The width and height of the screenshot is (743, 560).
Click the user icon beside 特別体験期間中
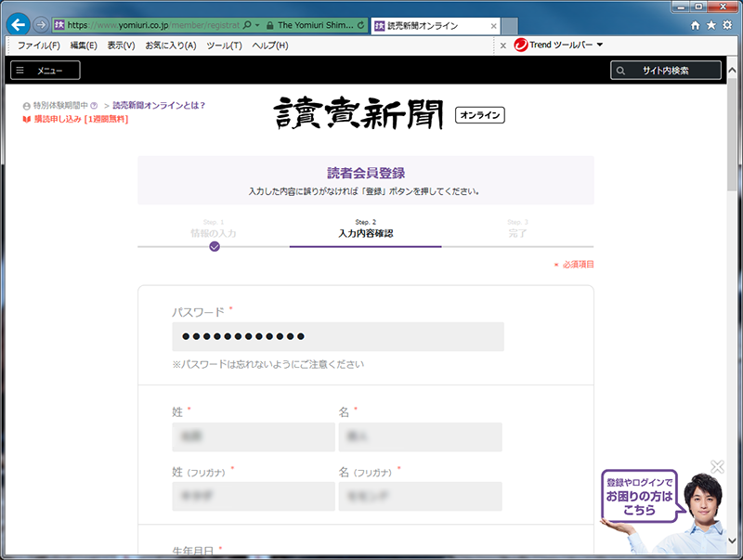tap(27, 106)
